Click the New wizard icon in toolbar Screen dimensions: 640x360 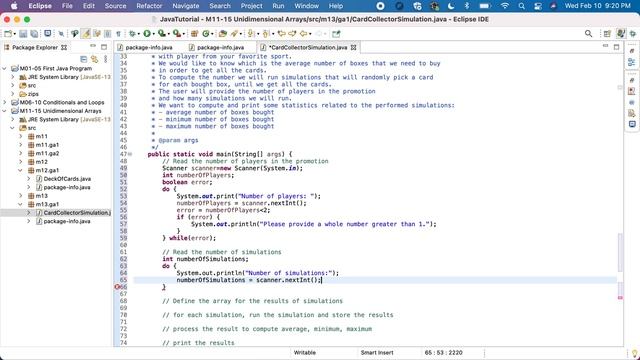tap(8, 34)
